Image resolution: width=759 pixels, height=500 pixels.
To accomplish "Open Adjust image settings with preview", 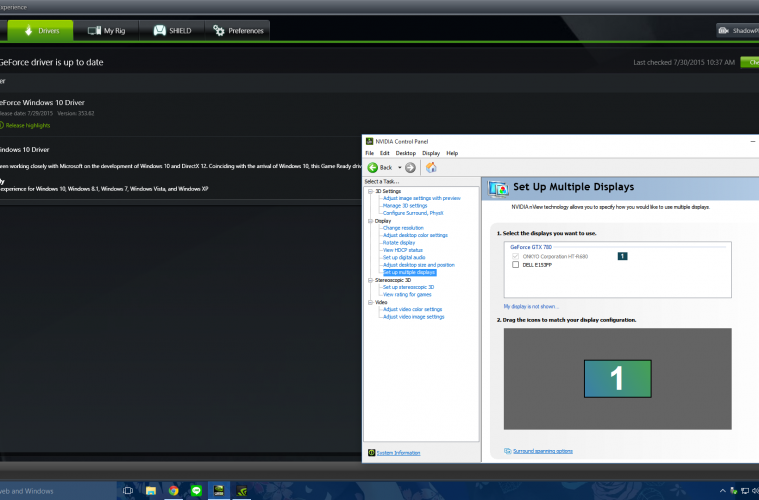I will (x=422, y=198).
